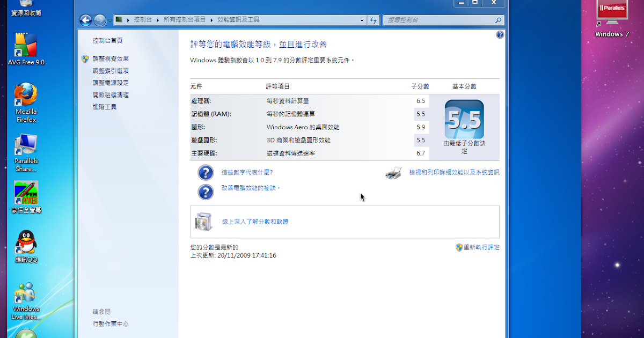Expand the arrow after 控制台 in the breadcrumb
Image resolution: width=644 pixels, height=338 pixels.
tap(158, 20)
